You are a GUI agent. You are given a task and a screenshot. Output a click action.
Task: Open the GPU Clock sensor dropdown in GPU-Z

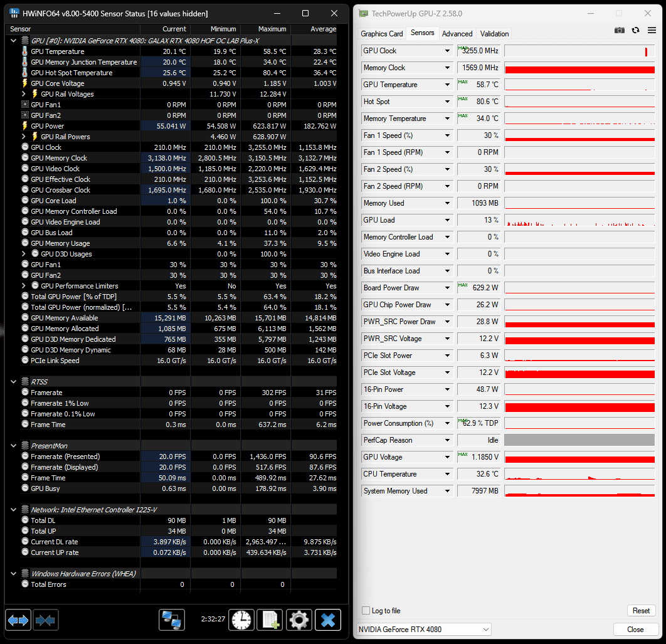pos(447,51)
